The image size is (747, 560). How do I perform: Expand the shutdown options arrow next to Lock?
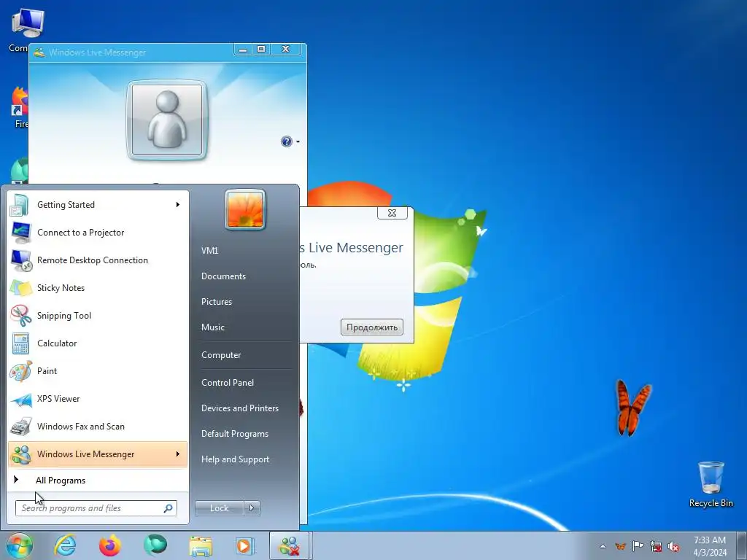(x=252, y=508)
